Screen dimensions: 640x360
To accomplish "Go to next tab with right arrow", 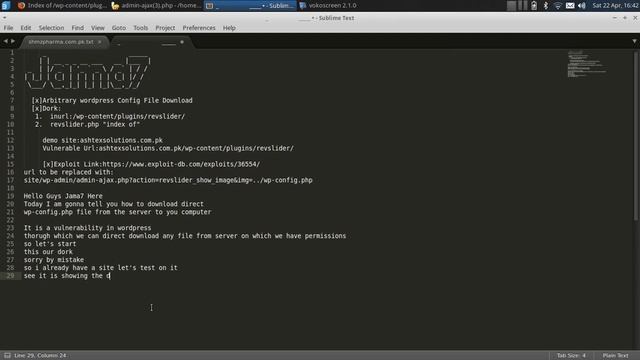I will pyautogui.click(x=13, y=41).
